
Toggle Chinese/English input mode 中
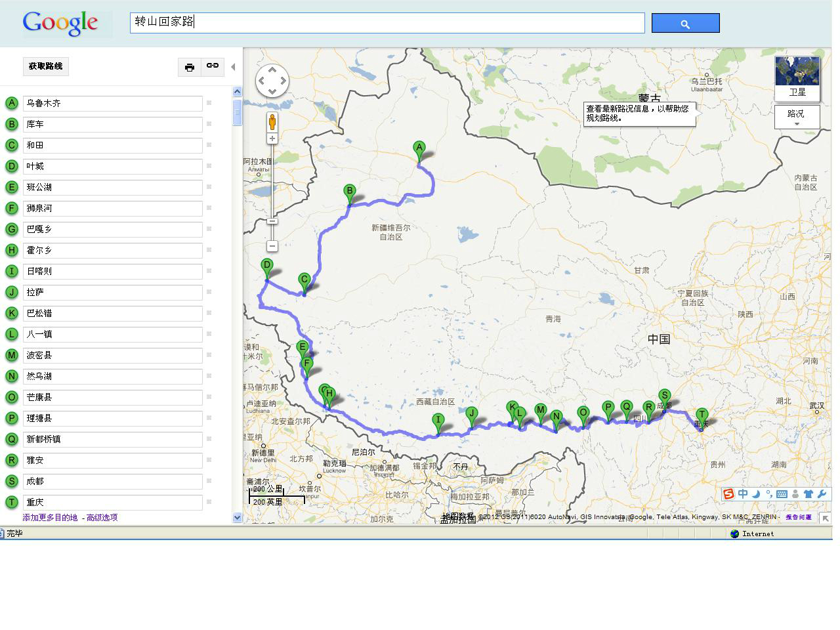tap(743, 494)
